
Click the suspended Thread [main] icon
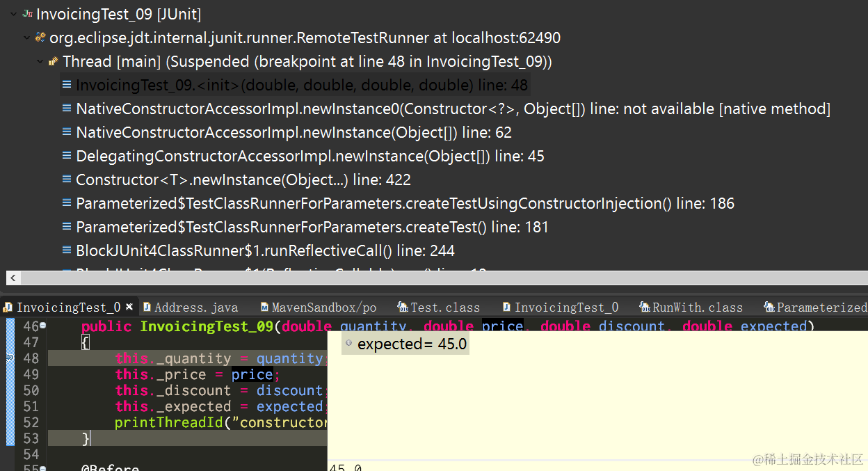[54, 61]
